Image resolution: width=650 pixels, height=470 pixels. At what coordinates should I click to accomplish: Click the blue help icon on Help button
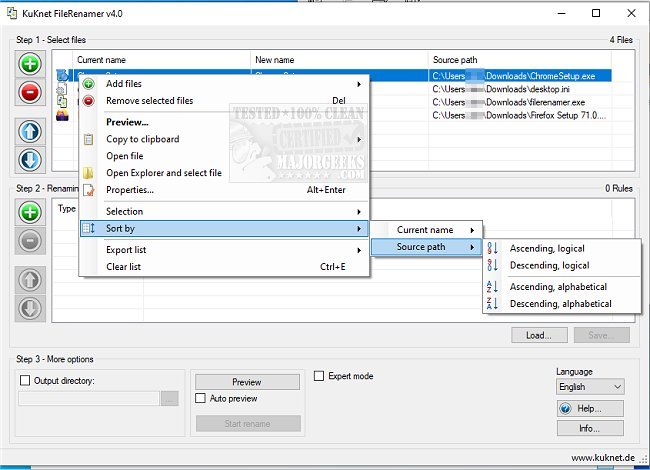point(565,409)
